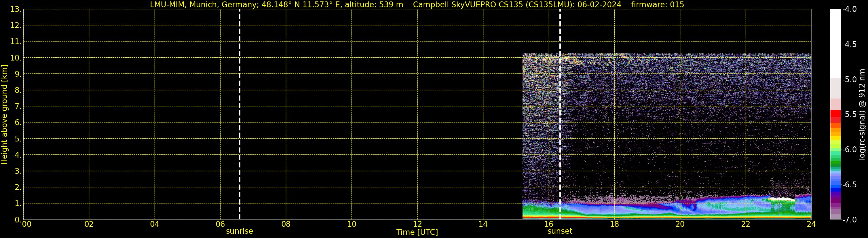The width and height of the screenshot is (868, 238).
Task: Click the 'Time [UTC]' axis title
Action: pyautogui.click(x=417, y=232)
